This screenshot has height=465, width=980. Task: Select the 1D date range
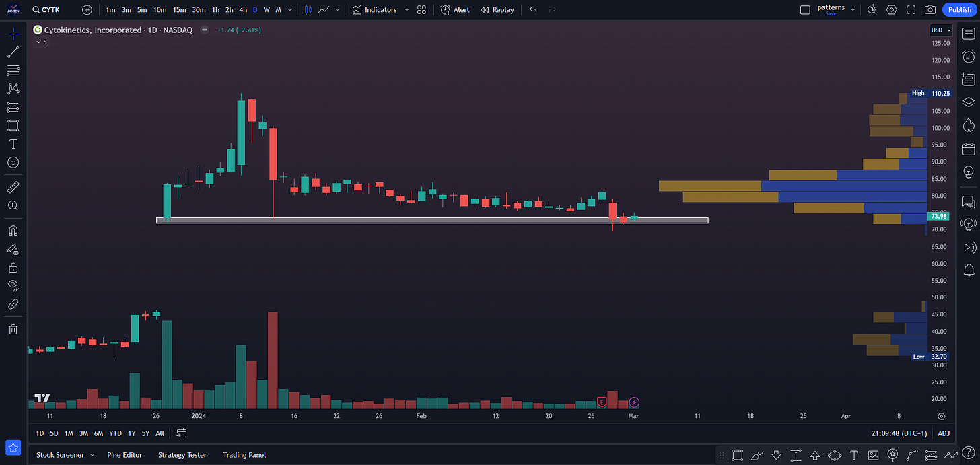coord(40,433)
